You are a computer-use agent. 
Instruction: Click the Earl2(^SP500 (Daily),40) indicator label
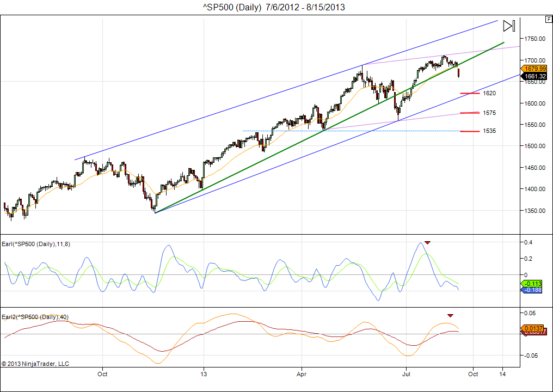click(35, 317)
